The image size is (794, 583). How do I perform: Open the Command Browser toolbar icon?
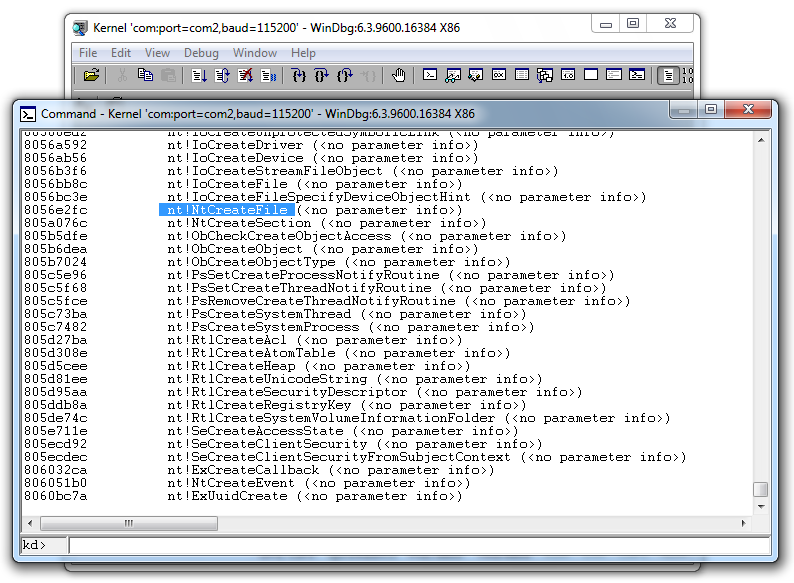tap(637, 75)
